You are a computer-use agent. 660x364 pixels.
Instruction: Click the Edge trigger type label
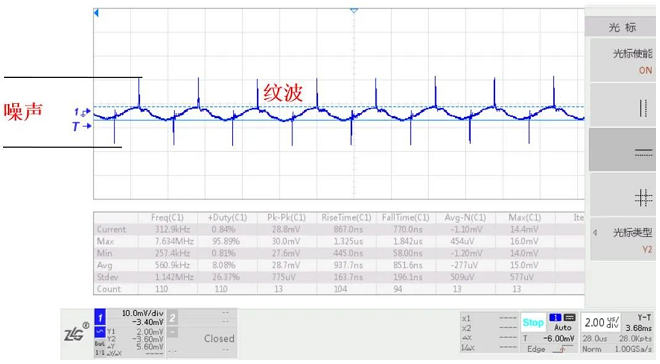coord(536,349)
